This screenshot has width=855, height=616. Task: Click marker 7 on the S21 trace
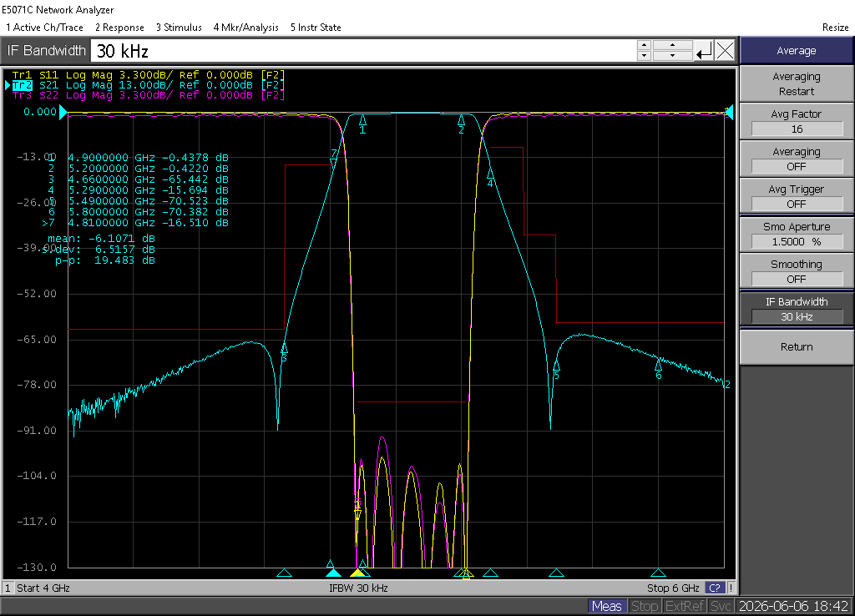[334, 158]
